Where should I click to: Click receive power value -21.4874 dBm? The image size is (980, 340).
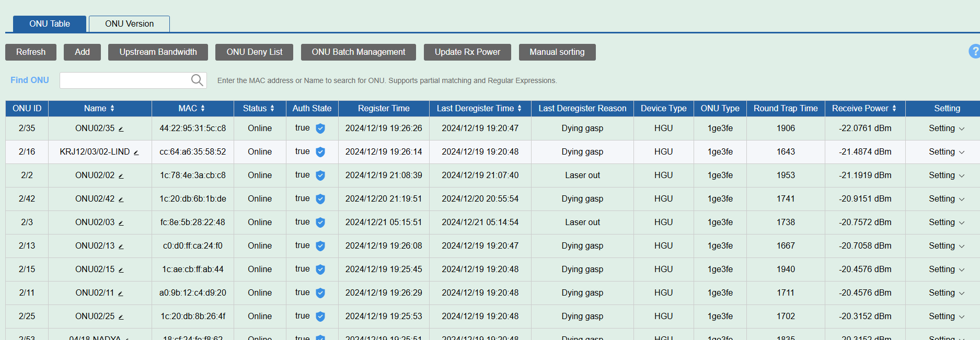[865, 151]
